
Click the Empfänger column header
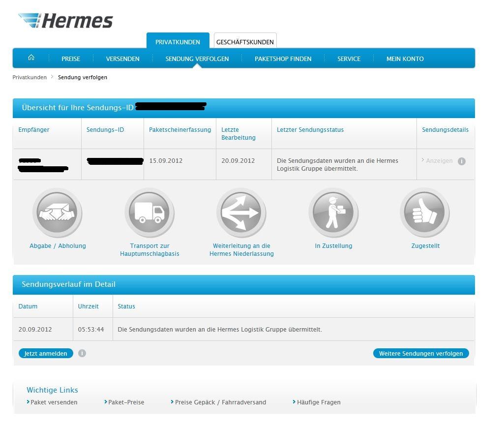34,129
